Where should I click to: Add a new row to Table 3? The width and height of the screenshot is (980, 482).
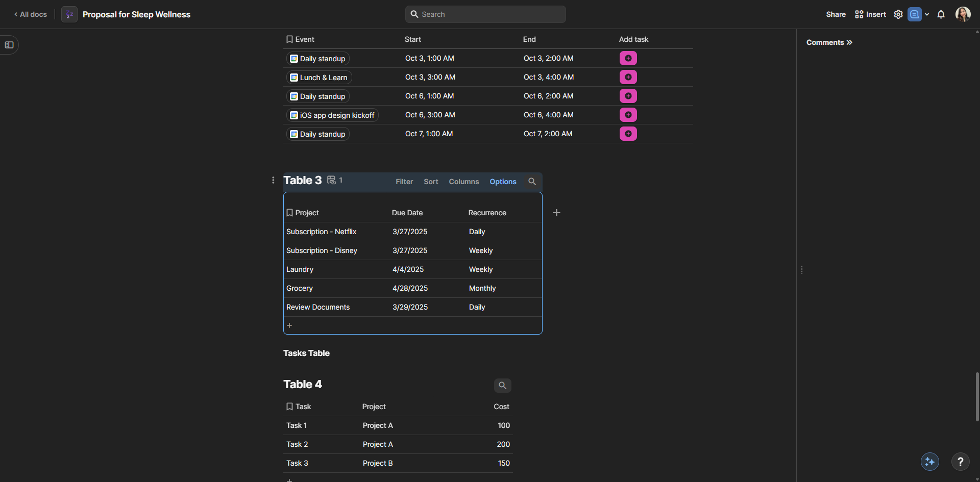[289, 325]
